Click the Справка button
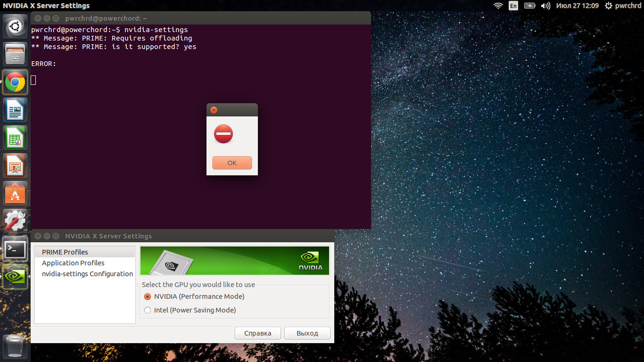 (258, 333)
